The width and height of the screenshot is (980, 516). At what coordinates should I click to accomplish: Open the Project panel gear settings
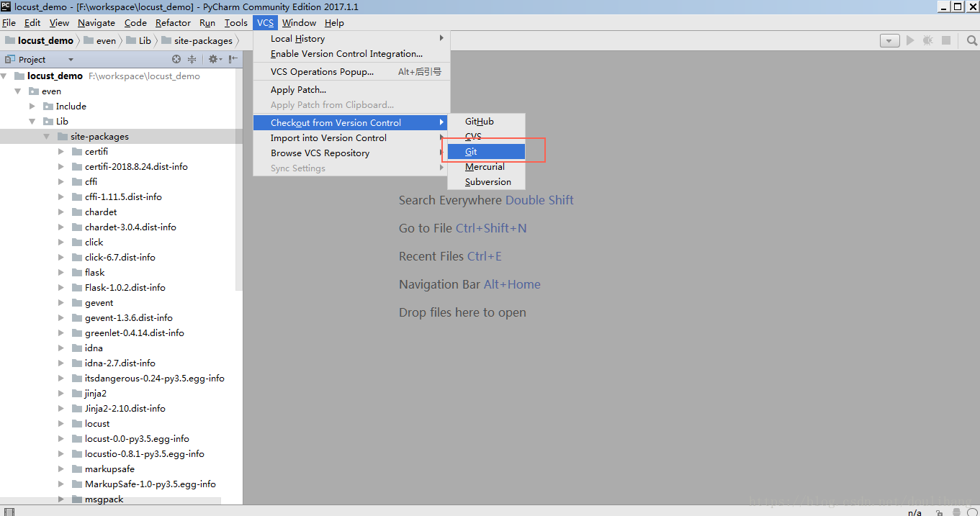point(215,59)
